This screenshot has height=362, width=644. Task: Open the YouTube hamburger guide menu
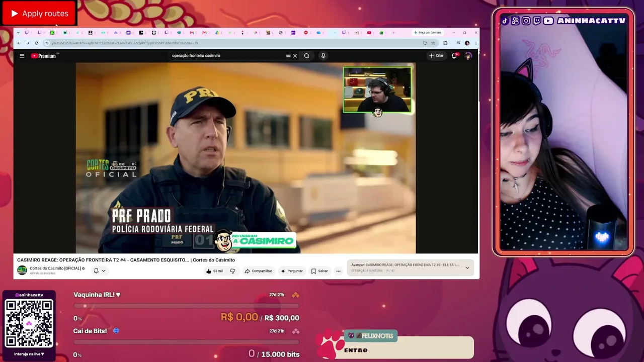[x=22, y=56]
